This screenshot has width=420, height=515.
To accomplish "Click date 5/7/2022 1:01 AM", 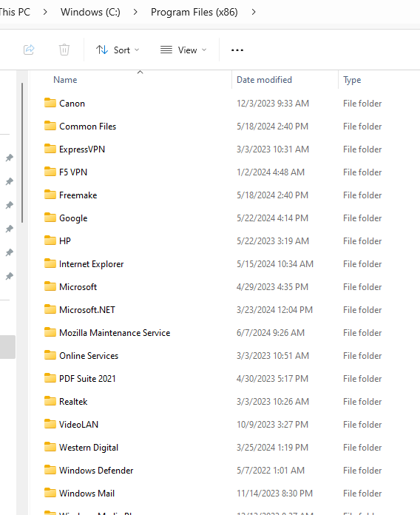I will click(271, 471).
